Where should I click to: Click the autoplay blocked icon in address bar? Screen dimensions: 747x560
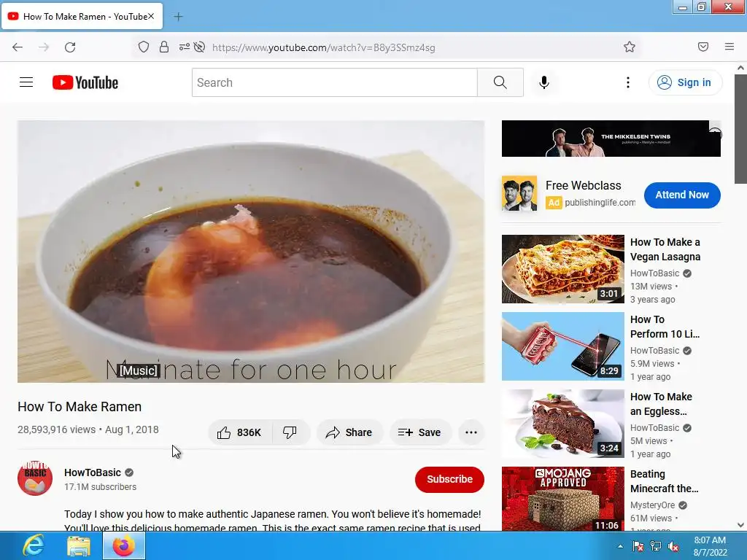click(200, 47)
